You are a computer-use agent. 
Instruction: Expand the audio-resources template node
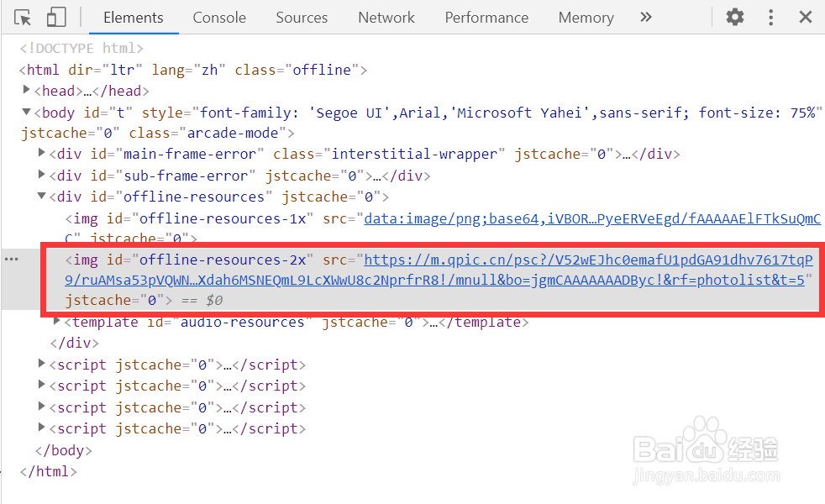[57, 321]
